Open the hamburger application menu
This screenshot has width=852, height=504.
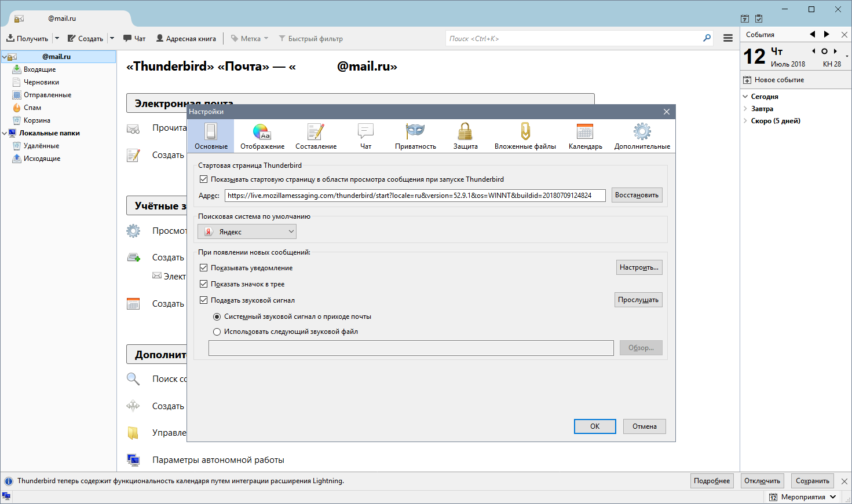coord(728,38)
